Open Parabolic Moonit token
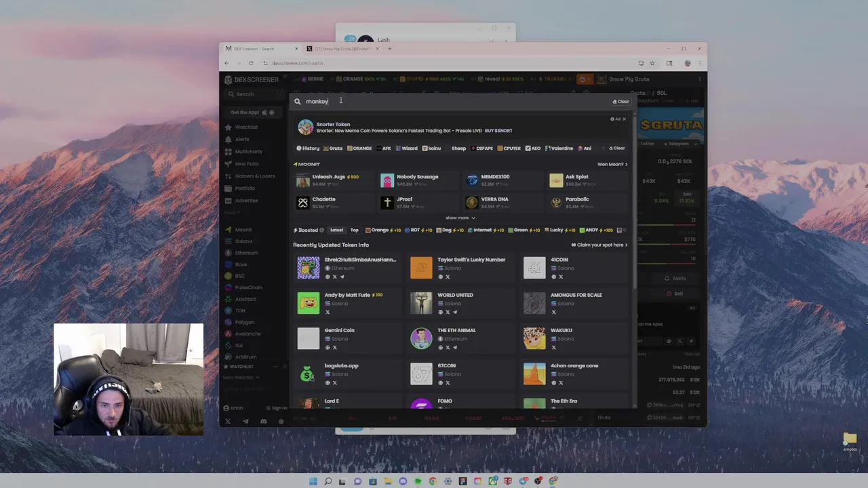The width and height of the screenshot is (868, 488). 587,203
